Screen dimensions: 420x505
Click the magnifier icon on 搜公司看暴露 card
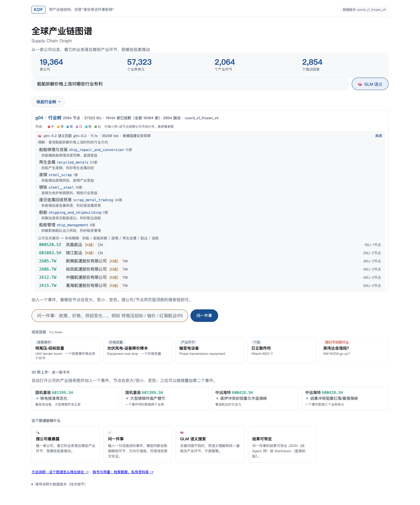click(37, 432)
